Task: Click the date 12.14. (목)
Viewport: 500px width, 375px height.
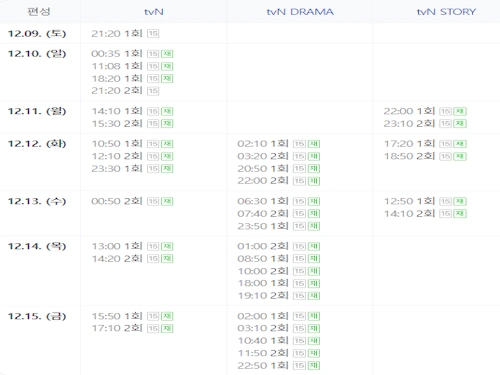Action: (37, 246)
